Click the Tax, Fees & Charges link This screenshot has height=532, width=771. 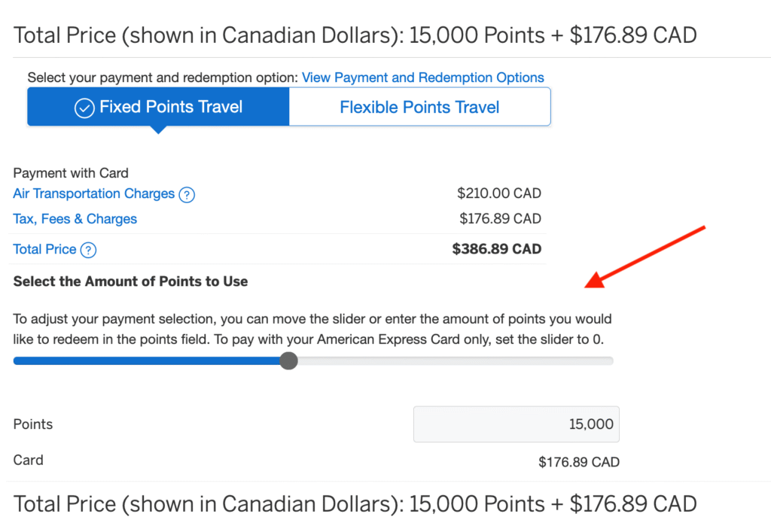pos(75,218)
